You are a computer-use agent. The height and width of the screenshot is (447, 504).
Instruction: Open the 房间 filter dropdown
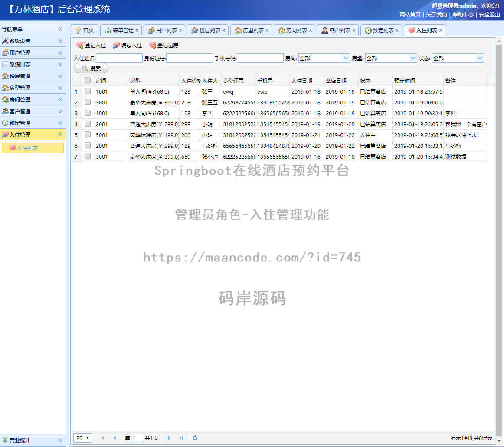click(x=346, y=58)
